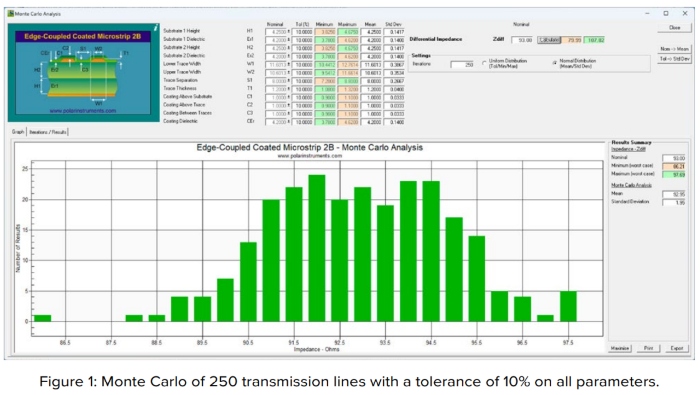Click the tallest histogram bar
Image resolution: width=700 pixels, height=395 pixels.
click(317, 248)
